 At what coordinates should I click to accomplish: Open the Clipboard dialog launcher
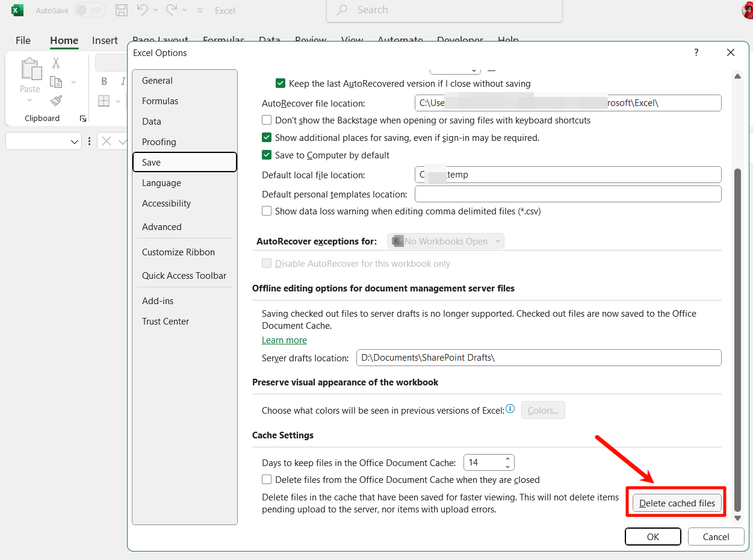(83, 119)
